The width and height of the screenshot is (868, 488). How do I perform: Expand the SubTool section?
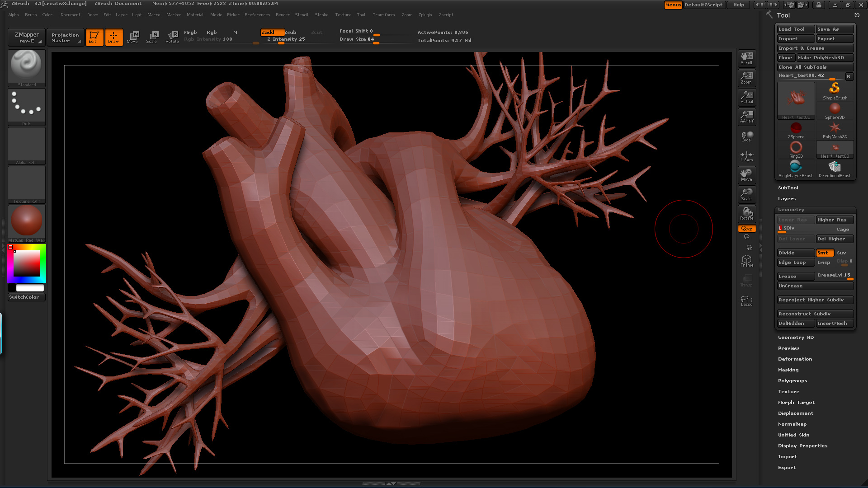[788, 188]
